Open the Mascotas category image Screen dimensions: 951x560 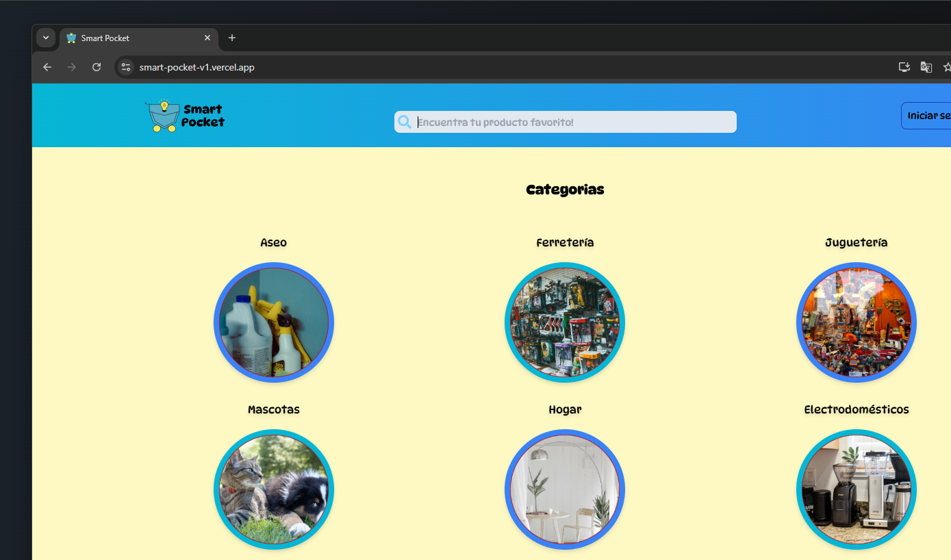(x=274, y=489)
